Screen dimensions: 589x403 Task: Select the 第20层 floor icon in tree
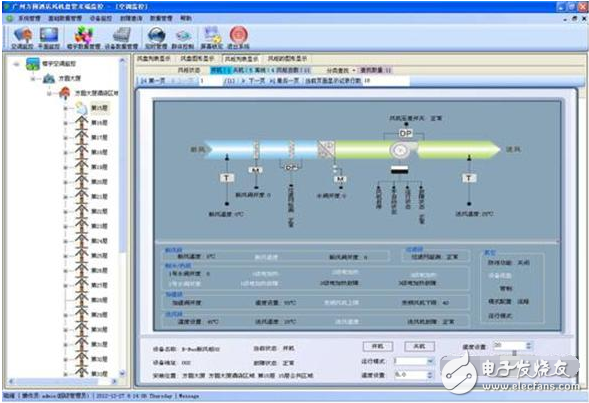pos(81,182)
